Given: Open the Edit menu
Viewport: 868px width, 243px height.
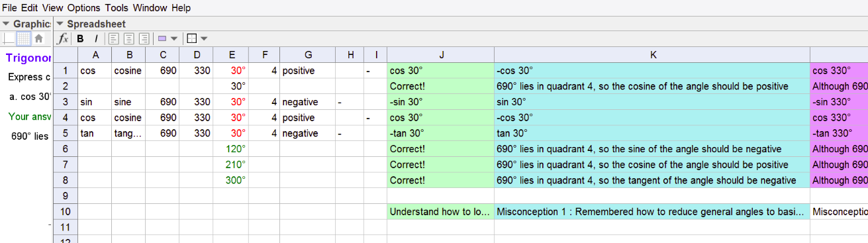Looking at the screenshot, I should 30,8.
